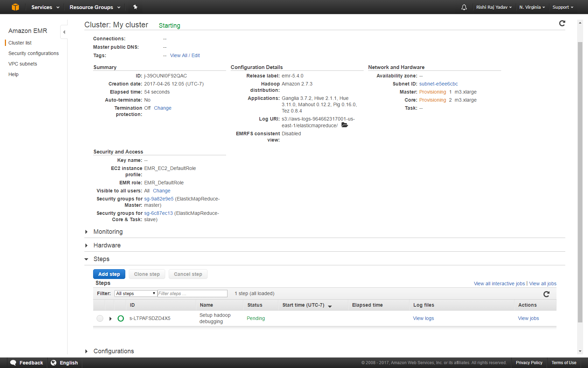This screenshot has width=588, height=368.
Task: Sort by Start time column arrow
Action: tap(330, 306)
